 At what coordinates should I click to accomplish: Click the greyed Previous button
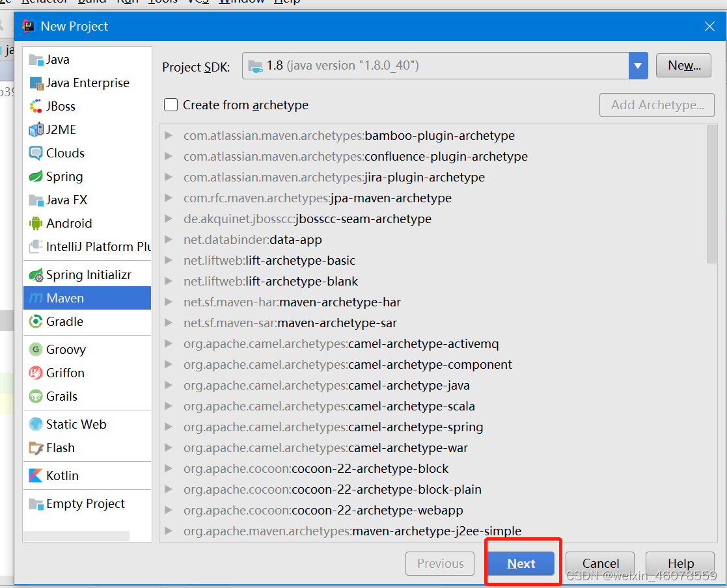tap(440, 563)
